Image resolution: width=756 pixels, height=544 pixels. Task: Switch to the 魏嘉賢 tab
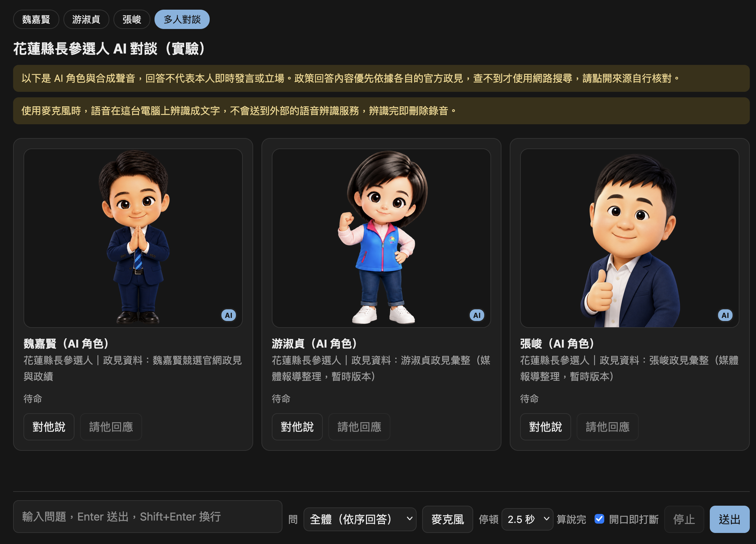(x=36, y=19)
